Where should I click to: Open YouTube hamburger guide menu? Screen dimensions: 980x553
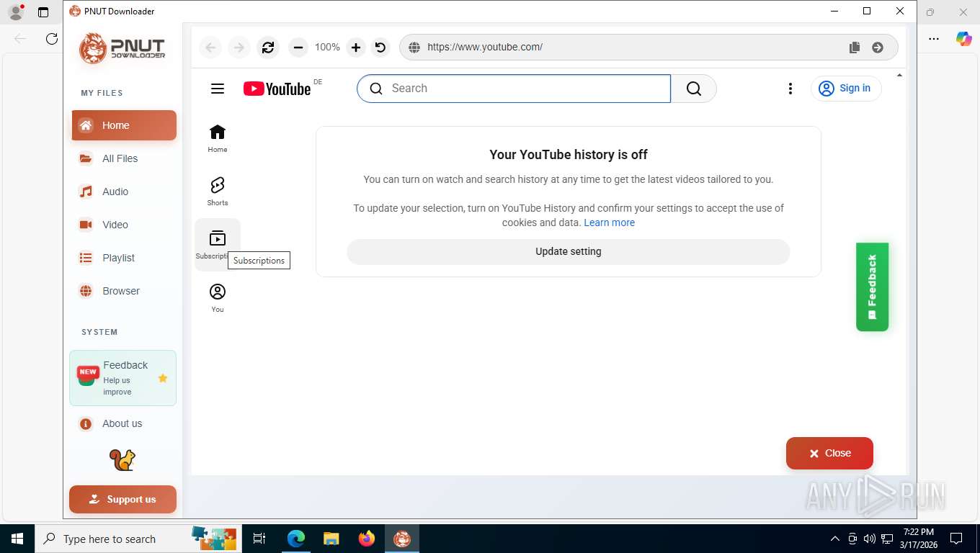pos(218,89)
